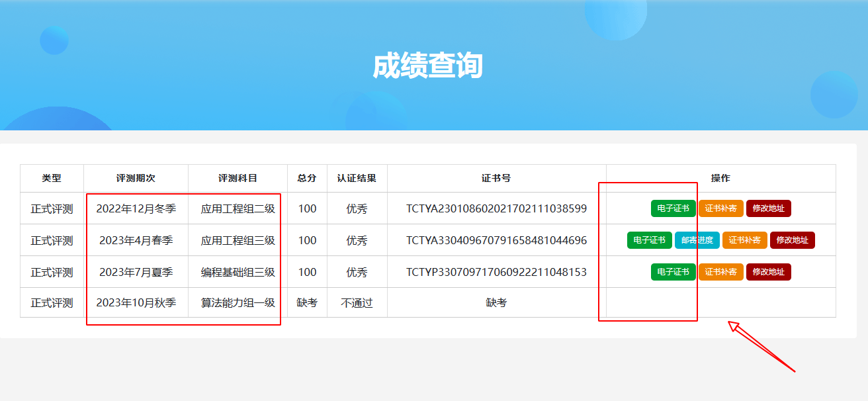The image size is (868, 401).
Task: Click 证书补寄 for 应用工程组二级 row
Action: point(721,208)
